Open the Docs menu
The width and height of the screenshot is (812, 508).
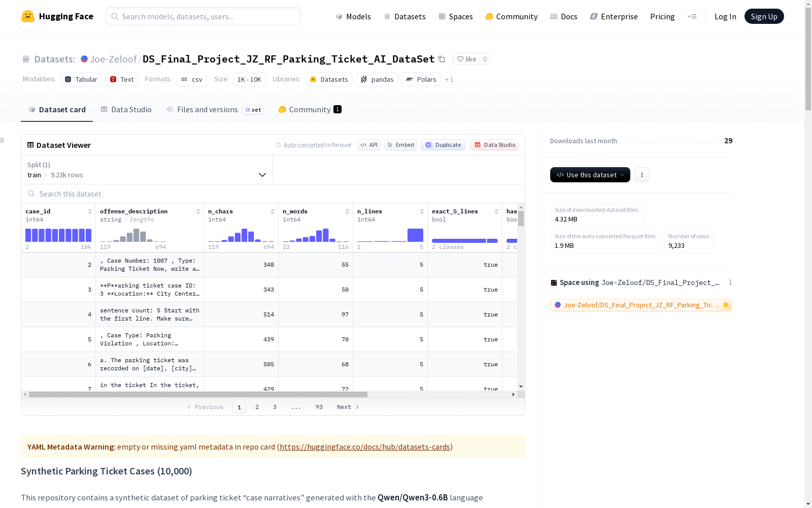[x=564, y=16]
